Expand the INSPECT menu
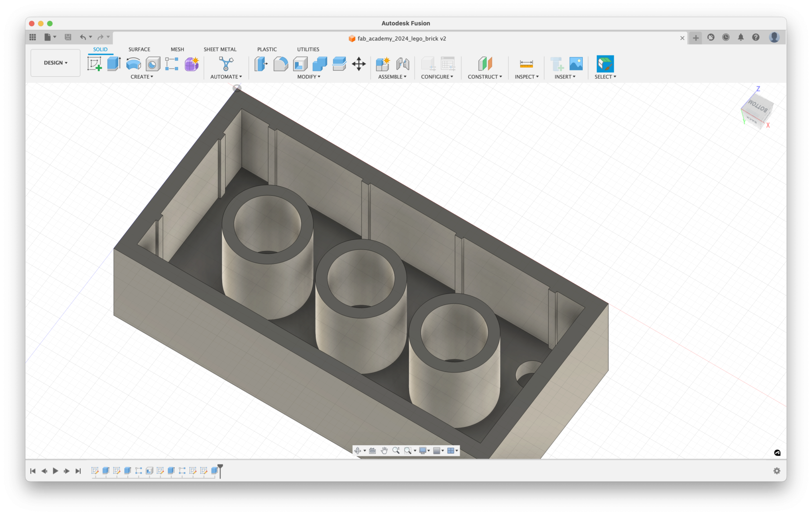The image size is (812, 515). point(526,77)
